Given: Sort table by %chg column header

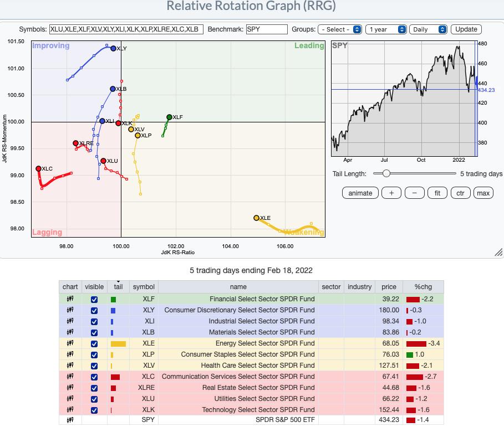Looking at the screenshot, I should coord(423,287).
